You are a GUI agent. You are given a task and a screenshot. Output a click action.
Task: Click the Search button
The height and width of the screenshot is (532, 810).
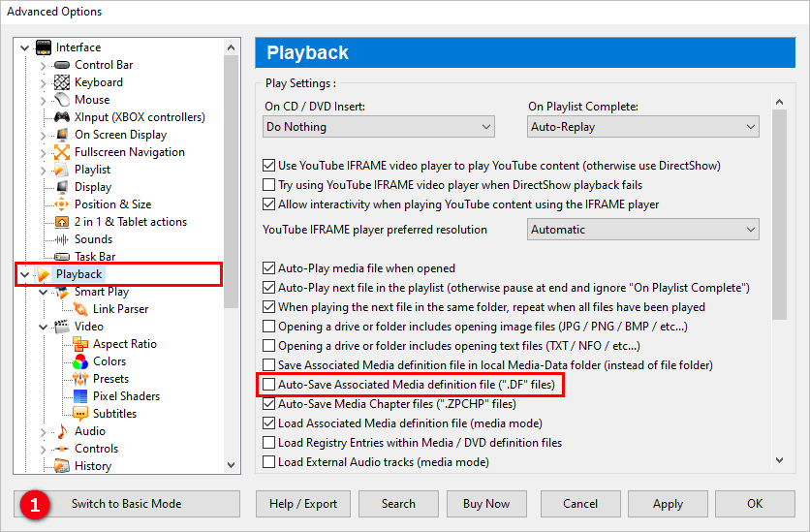[398, 504]
